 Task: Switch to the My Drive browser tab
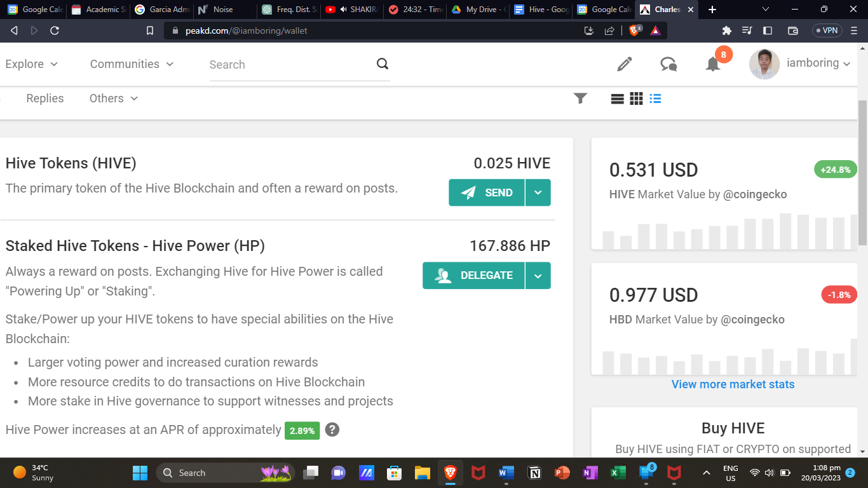(x=477, y=10)
